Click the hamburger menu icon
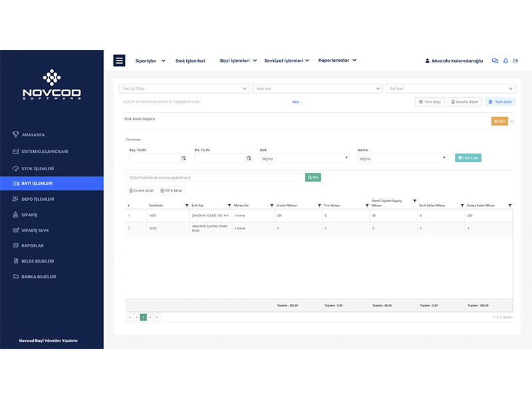532x399 pixels. [x=120, y=61]
